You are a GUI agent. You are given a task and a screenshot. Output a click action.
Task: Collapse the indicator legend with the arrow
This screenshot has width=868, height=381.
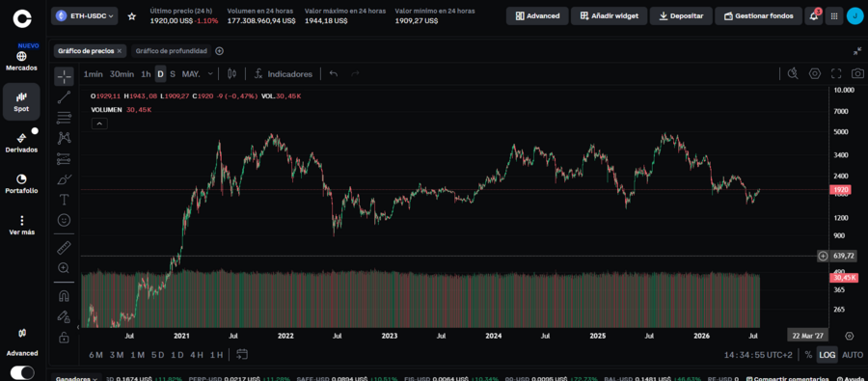pyautogui.click(x=99, y=124)
